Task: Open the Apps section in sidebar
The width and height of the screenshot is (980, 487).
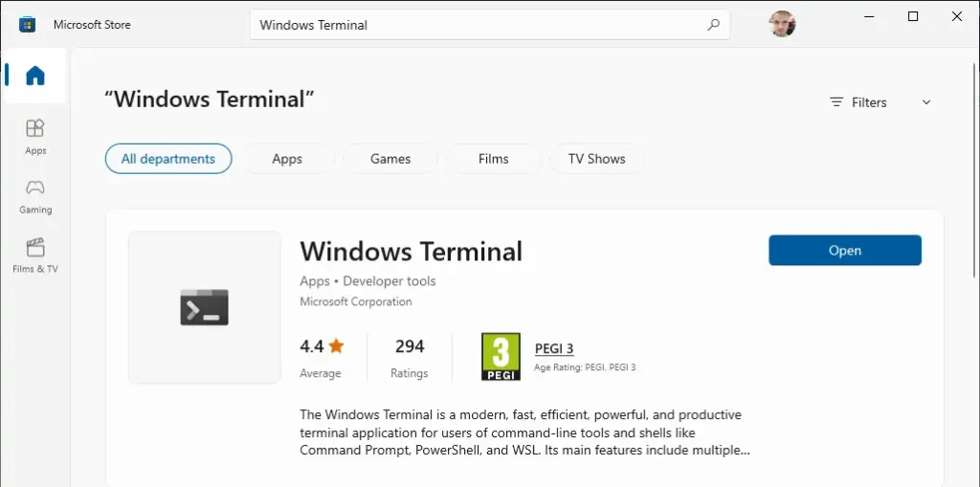Action: [35, 137]
